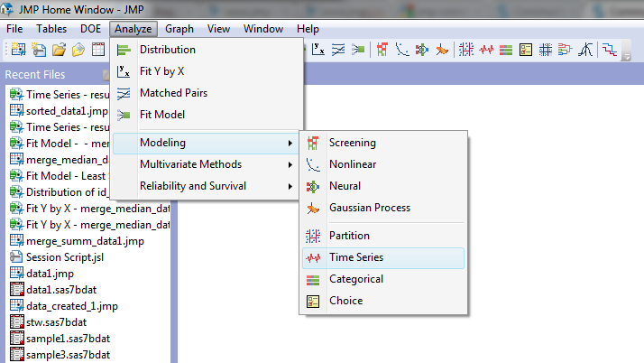Open the View menu
The image size is (644, 363).
(x=218, y=29)
